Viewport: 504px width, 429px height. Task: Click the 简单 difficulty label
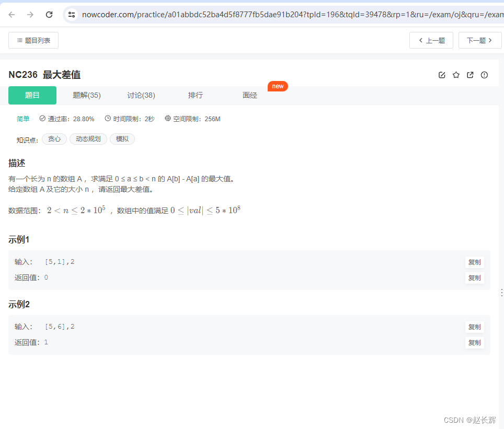23,119
